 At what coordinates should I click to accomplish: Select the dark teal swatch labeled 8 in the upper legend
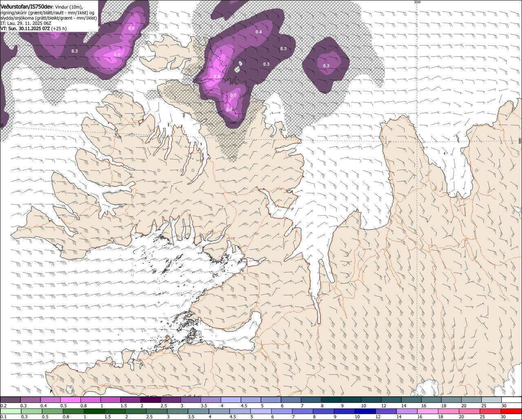point(331,400)
